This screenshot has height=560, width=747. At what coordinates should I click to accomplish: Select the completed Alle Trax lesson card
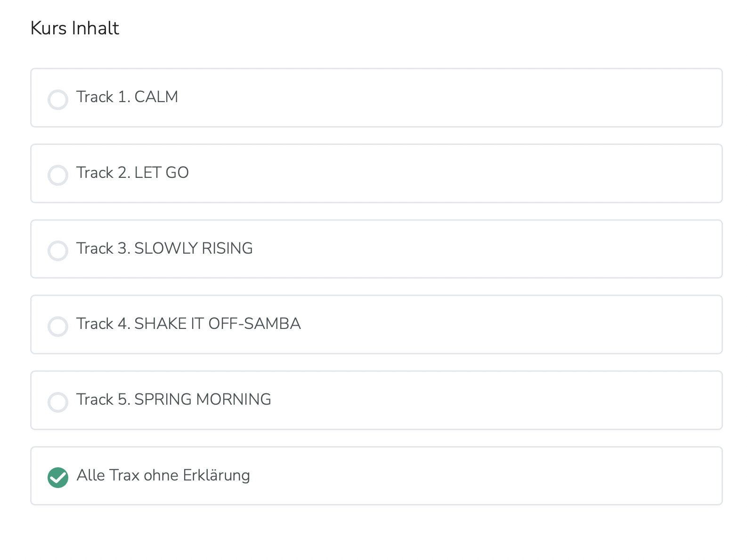(x=376, y=476)
